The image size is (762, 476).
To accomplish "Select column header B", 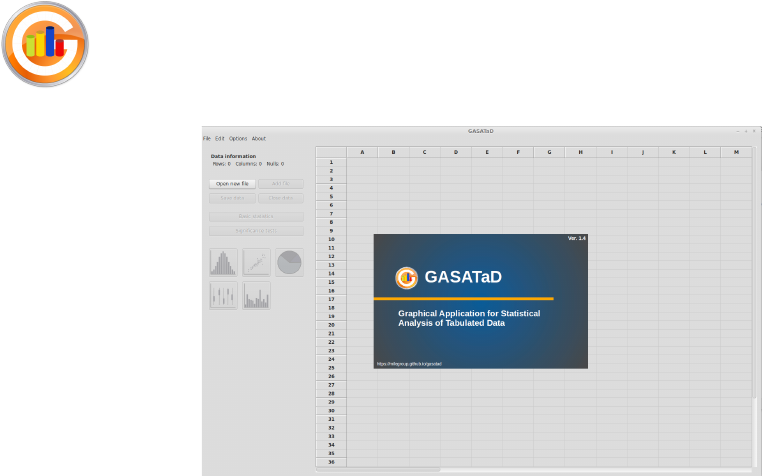I will (394, 152).
